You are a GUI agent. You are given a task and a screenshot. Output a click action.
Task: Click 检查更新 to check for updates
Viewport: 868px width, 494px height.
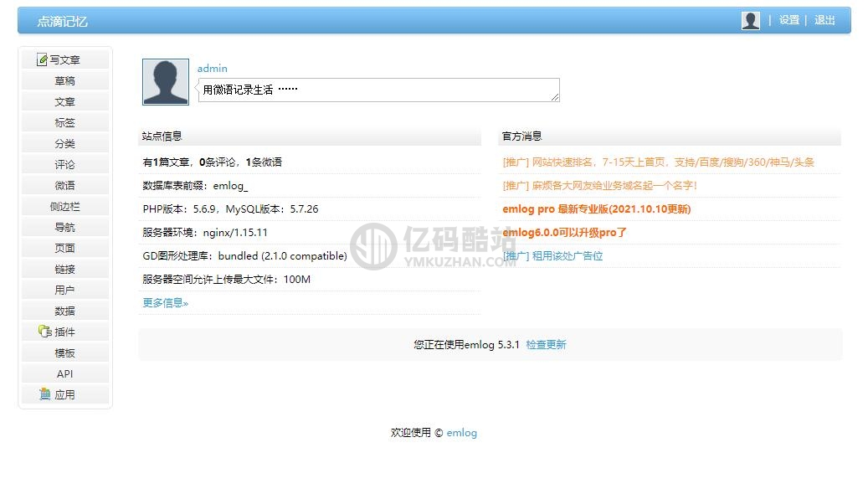pyautogui.click(x=546, y=344)
